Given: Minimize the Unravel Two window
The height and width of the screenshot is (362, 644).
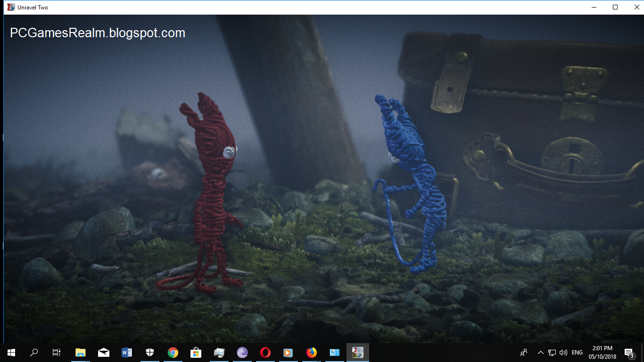Looking at the screenshot, I should [593, 7].
